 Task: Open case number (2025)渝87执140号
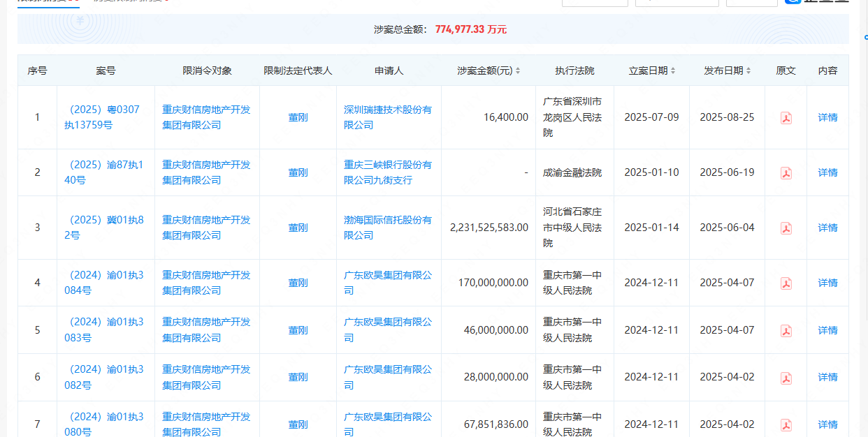coord(103,172)
